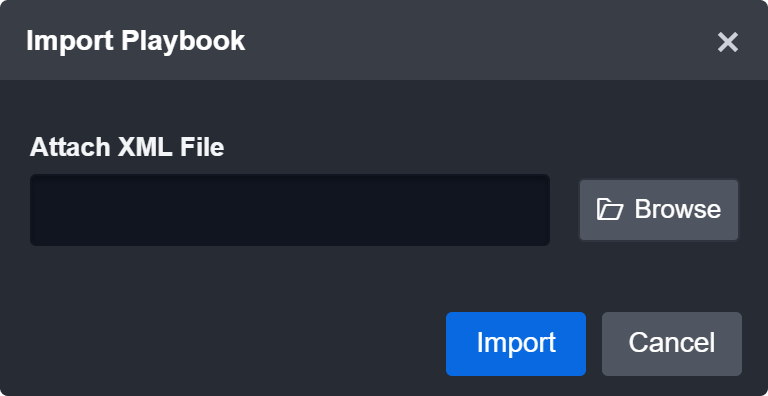The width and height of the screenshot is (768, 396).
Task: Select the X icon in the header
Action: (727, 42)
